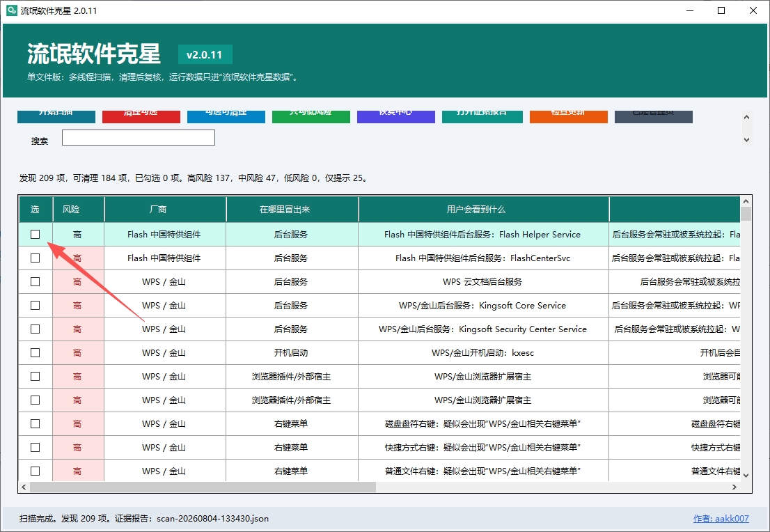Click the 开机启动 cell in the kxesc row
The image size is (770, 532).
(292, 353)
